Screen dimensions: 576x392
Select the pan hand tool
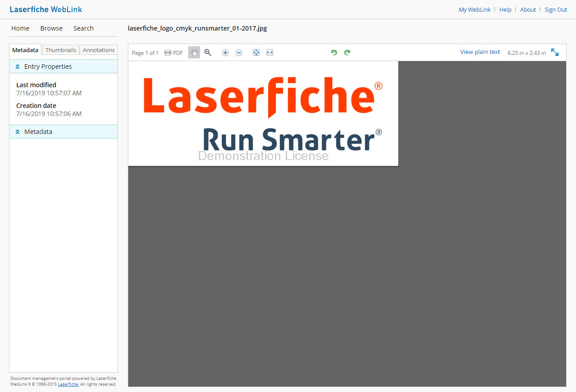(x=194, y=53)
